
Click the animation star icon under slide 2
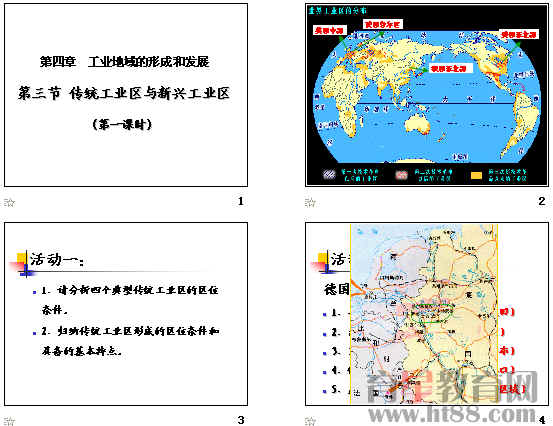pos(310,202)
